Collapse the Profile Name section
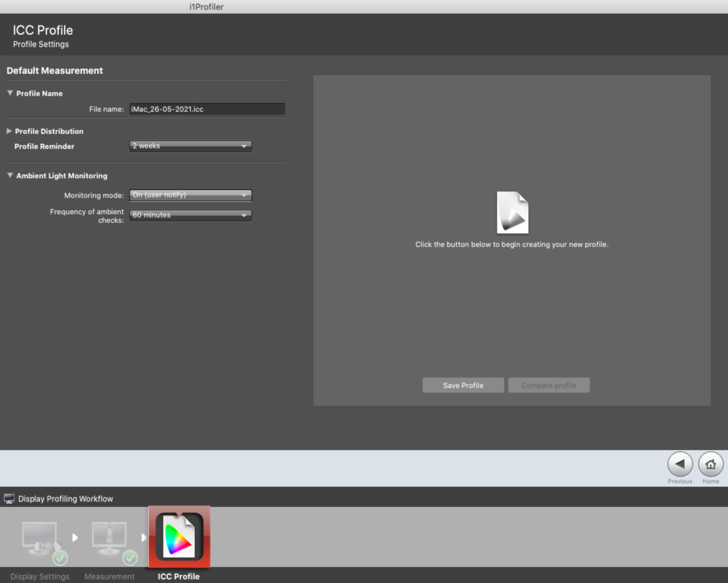 10,93
